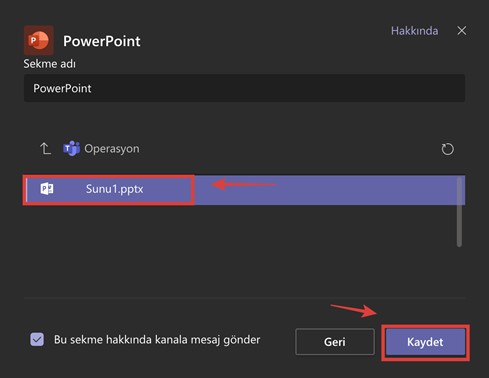This screenshot has width=489, height=378.
Task: Untick the kanala mesaj gönder checkbox
Action: pos(37,340)
